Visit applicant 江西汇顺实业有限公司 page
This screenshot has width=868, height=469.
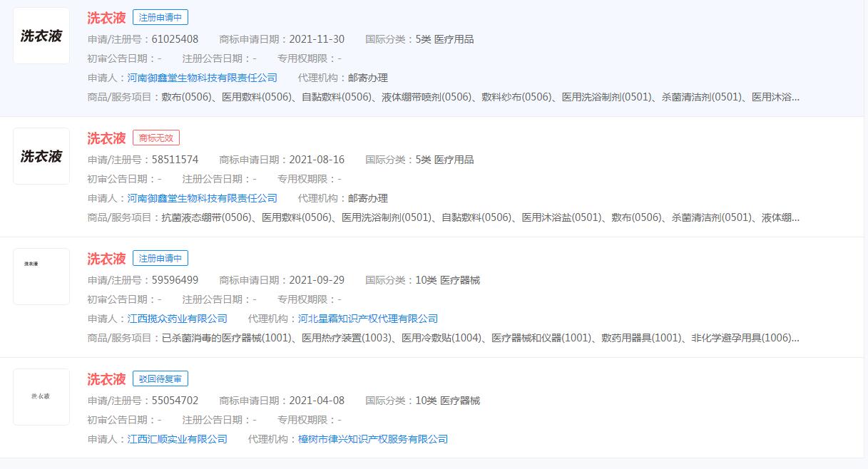177,439
